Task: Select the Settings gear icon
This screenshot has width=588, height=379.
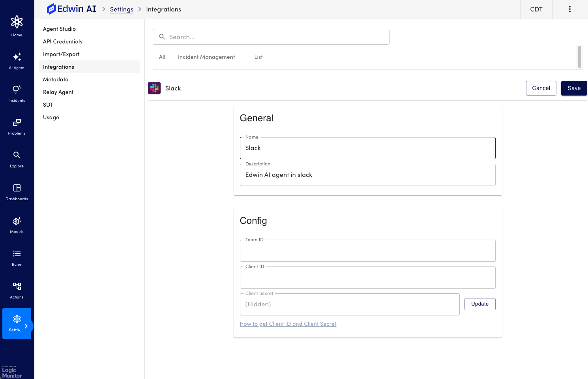Action: point(17,319)
